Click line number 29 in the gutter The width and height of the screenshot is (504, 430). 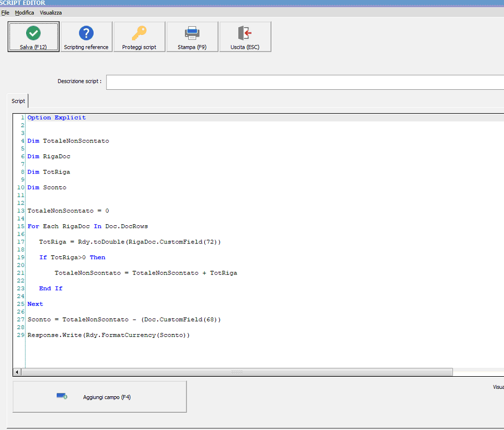(x=21, y=335)
